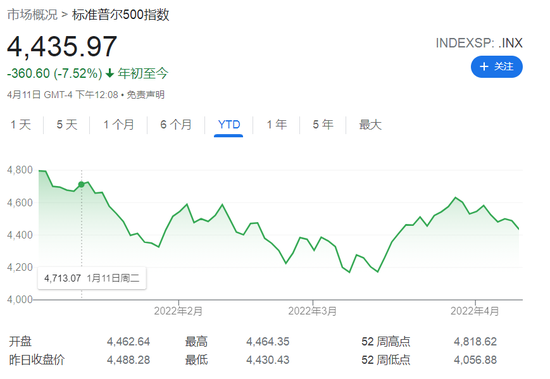The height and width of the screenshot is (379, 550).
Task: Click the 4,200 y-axis label
Action: tap(20, 267)
